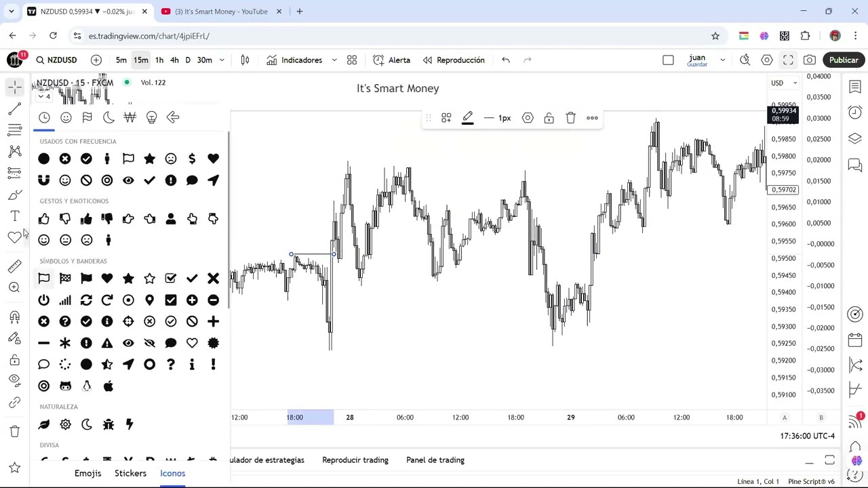Take a chart snapshot with camera icon
Viewport: 868px width, 488px height.
[810, 60]
